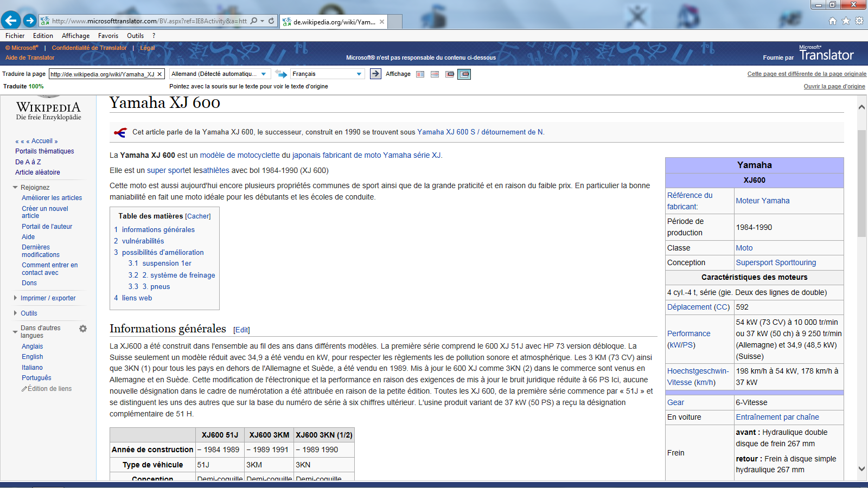This screenshot has width=868, height=488.
Task: Open the Fichier menu
Action: click(x=15, y=36)
